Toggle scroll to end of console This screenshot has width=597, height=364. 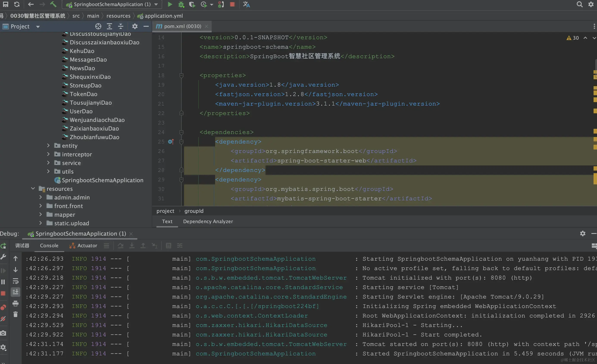16,292
